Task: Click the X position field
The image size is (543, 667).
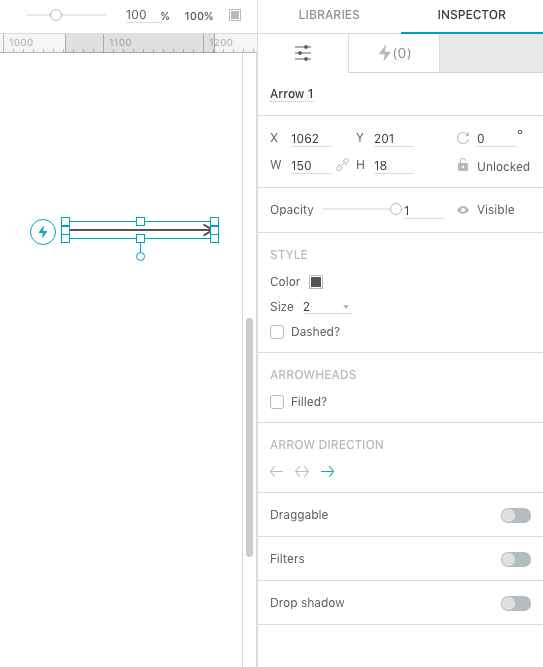Action: click(x=311, y=139)
